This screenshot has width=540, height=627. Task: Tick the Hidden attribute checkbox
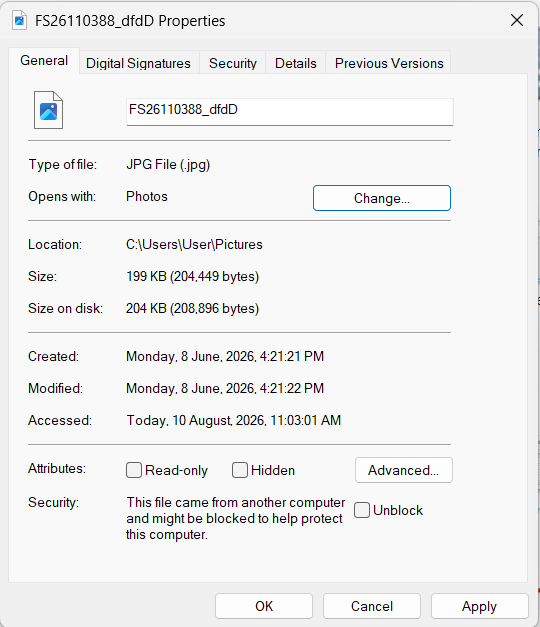click(x=240, y=470)
